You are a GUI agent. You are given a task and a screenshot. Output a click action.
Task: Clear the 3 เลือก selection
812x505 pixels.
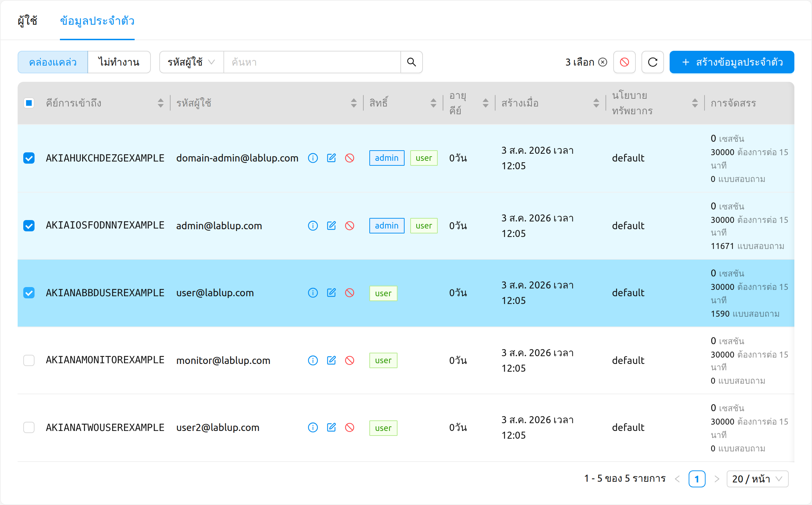click(x=603, y=62)
